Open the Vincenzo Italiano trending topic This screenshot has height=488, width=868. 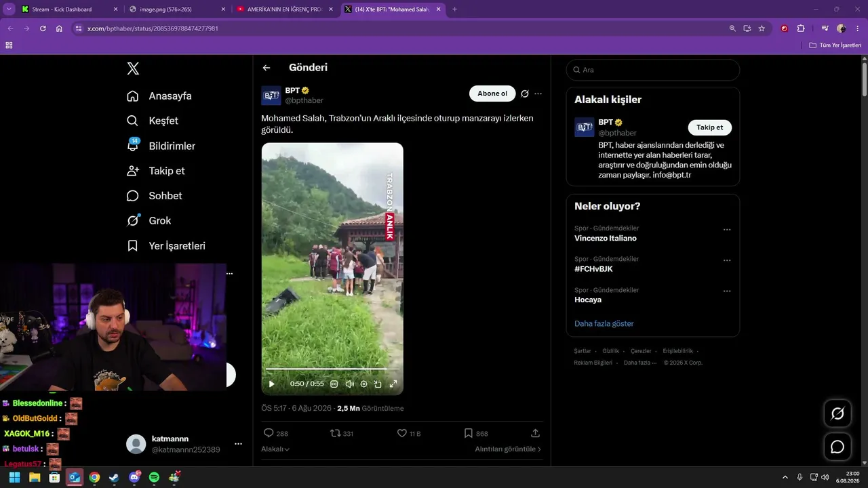(606, 239)
